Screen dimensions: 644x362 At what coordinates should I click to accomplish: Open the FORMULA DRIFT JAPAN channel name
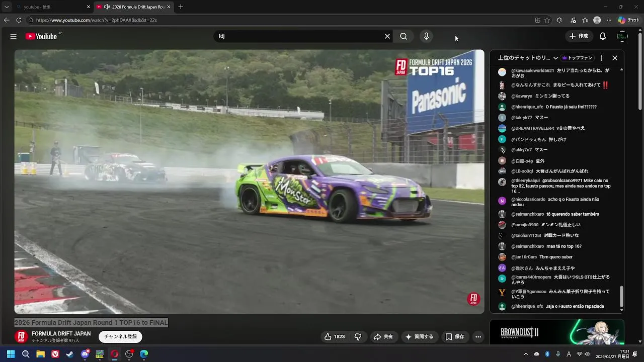pyautogui.click(x=61, y=334)
